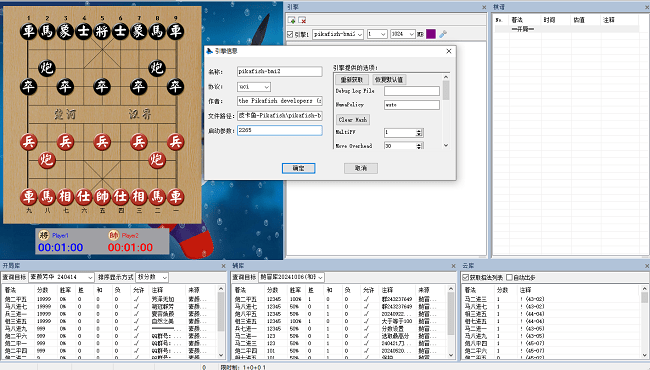Click the engine options list vertical scrollbar
This screenshot has width=650, height=370.
(446, 111)
